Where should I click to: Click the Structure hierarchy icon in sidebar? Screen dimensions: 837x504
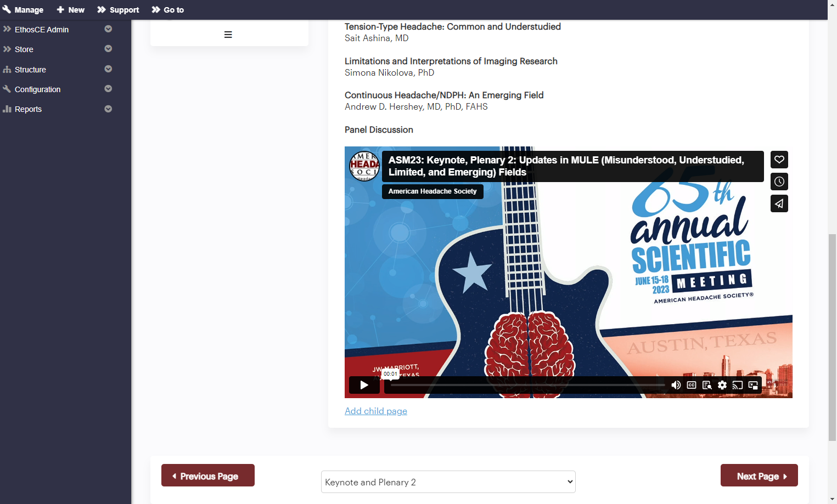pyautogui.click(x=7, y=70)
